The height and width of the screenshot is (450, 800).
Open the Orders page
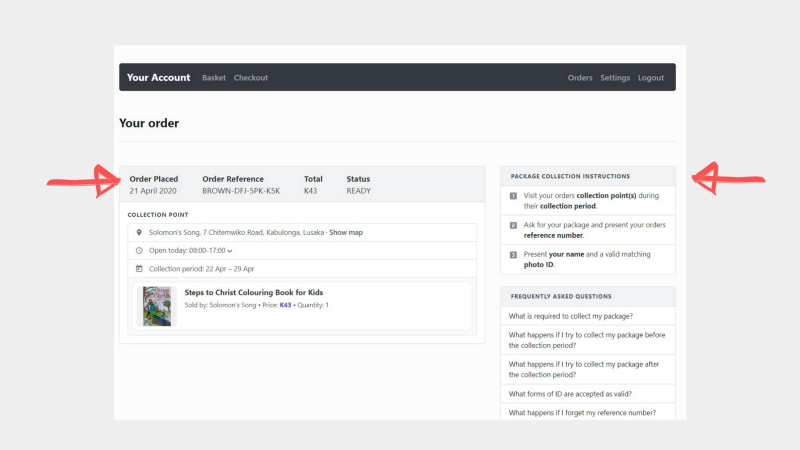coord(580,78)
